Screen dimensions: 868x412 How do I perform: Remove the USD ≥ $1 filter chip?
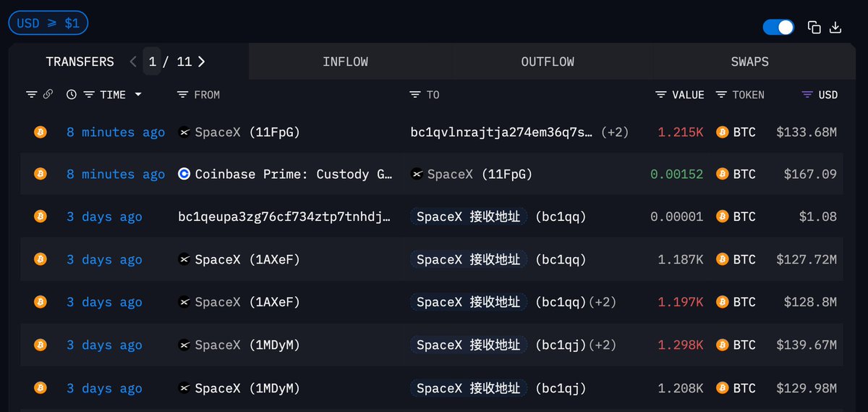[x=48, y=23]
